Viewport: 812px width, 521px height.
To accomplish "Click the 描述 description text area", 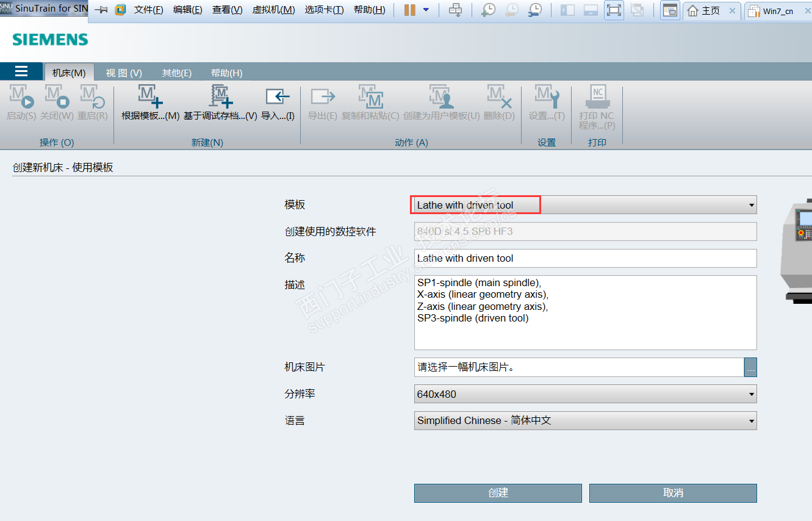I will [x=586, y=312].
